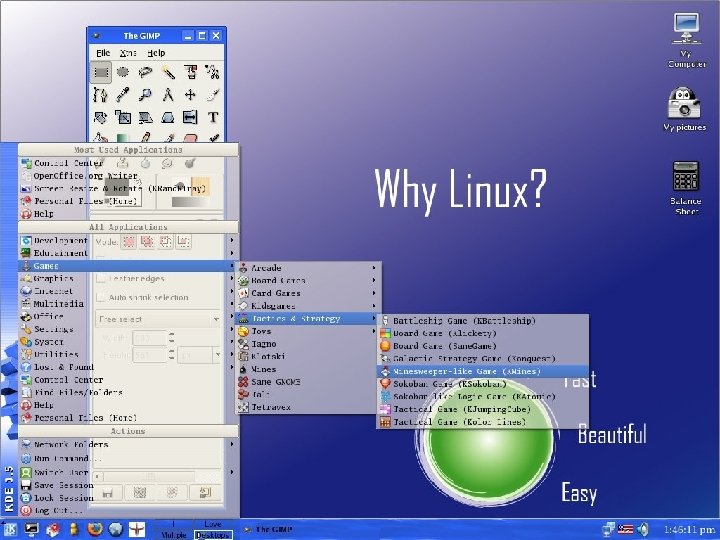The width and height of the screenshot is (720, 540).
Task: Select the Color Picker eyedropper tool
Action: coord(123,95)
